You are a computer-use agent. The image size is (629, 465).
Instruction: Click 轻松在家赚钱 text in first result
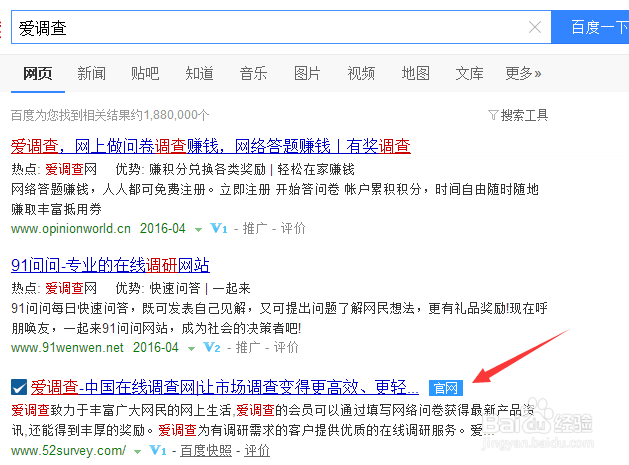(316, 170)
